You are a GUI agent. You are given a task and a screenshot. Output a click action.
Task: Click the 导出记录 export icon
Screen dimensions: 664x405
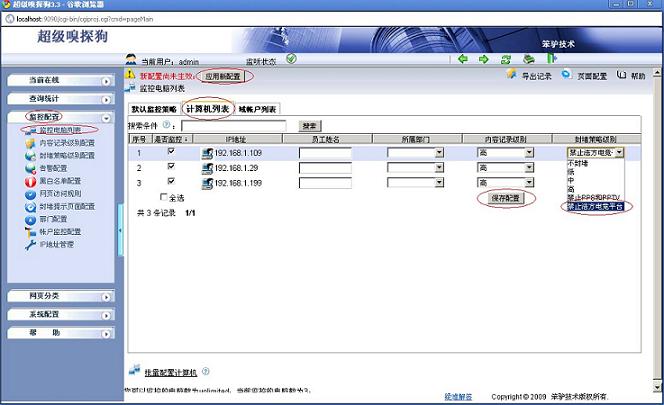click(511, 75)
